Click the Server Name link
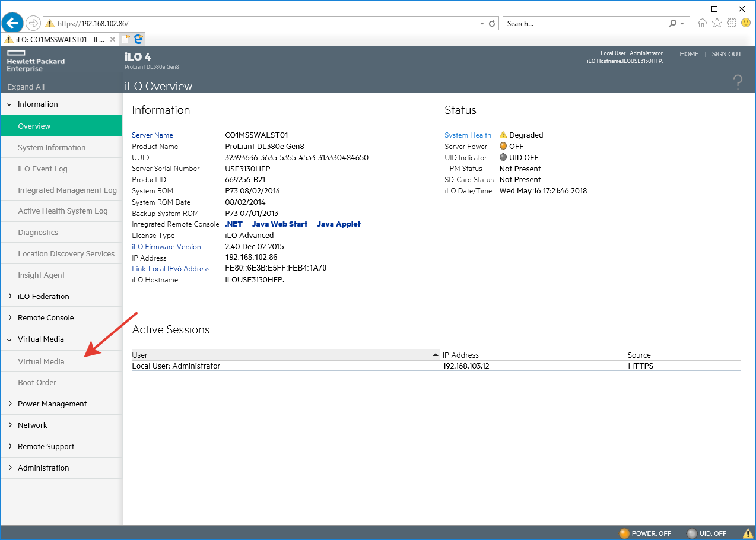 (x=153, y=135)
